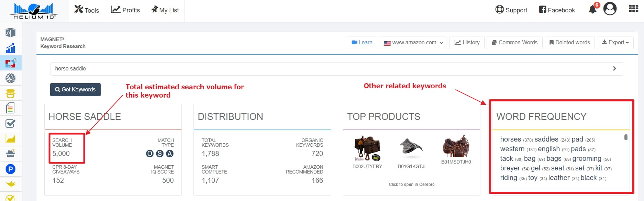Open product thumbnail B002UTYERY

tap(367, 149)
